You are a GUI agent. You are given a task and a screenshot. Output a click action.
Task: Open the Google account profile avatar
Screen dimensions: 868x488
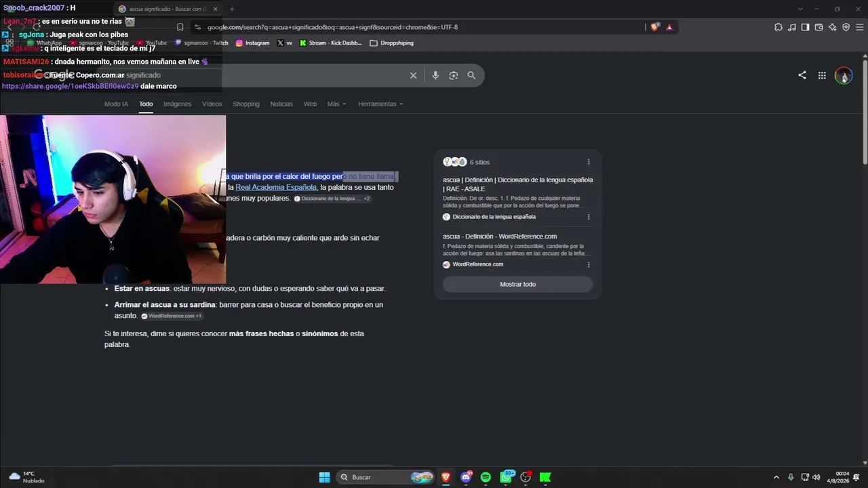(x=844, y=75)
